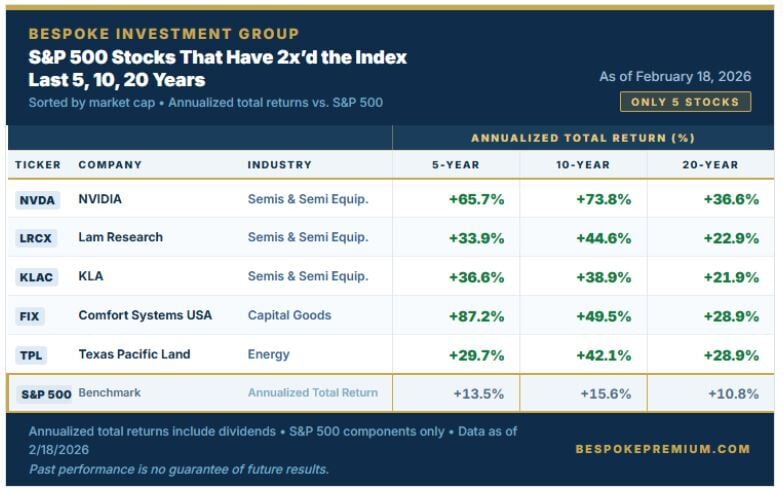This screenshot has width=783, height=496.
Task: Select the COMPANY column header
Action: pos(110,165)
